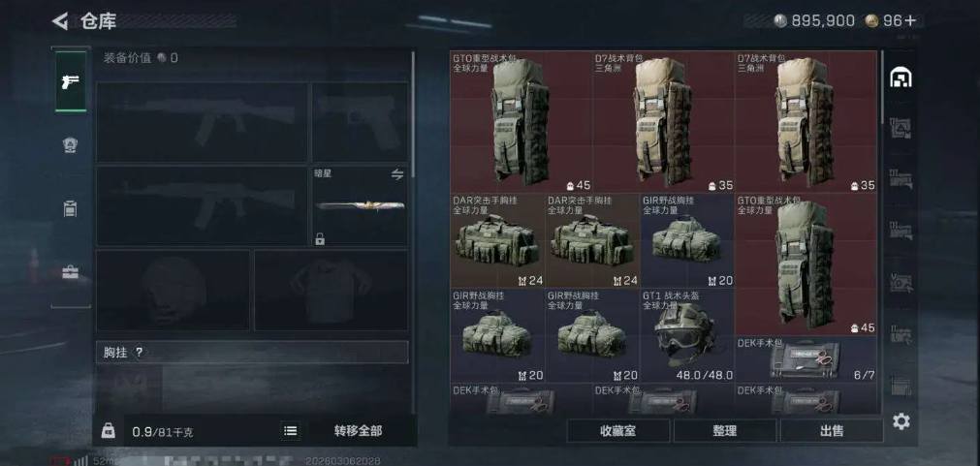The image size is (980, 466).
Task: Click the 出售 sell button
Action: tap(832, 430)
